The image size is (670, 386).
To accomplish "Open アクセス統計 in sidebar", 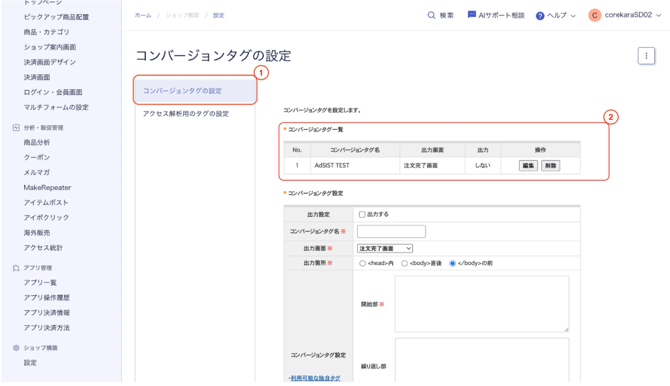I will pyautogui.click(x=43, y=248).
